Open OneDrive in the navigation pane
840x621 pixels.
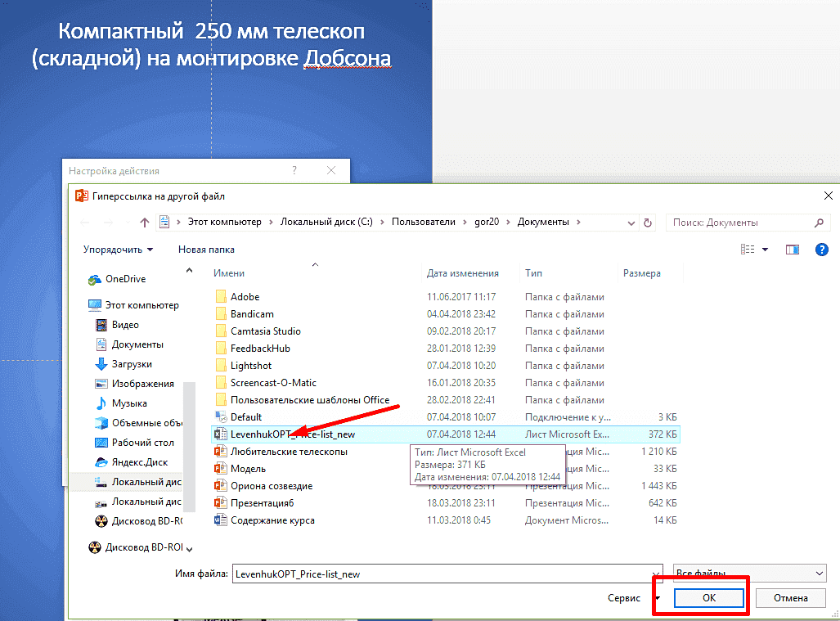point(125,279)
